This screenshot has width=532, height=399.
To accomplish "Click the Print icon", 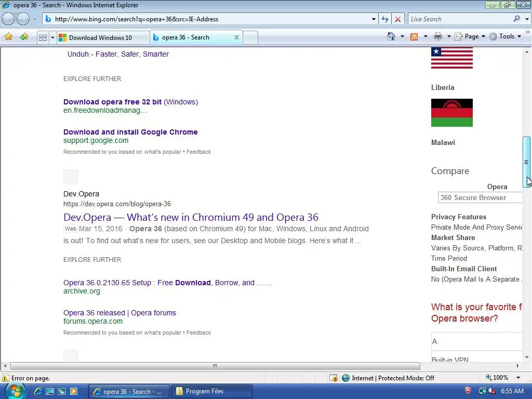I will (x=438, y=36).
